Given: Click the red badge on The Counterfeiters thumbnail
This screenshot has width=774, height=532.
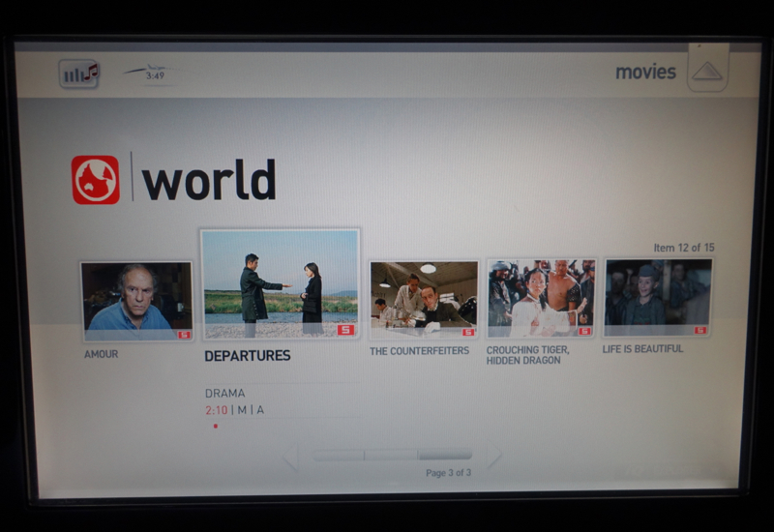Looking at the screenshot, I should (x=468, y=332).
